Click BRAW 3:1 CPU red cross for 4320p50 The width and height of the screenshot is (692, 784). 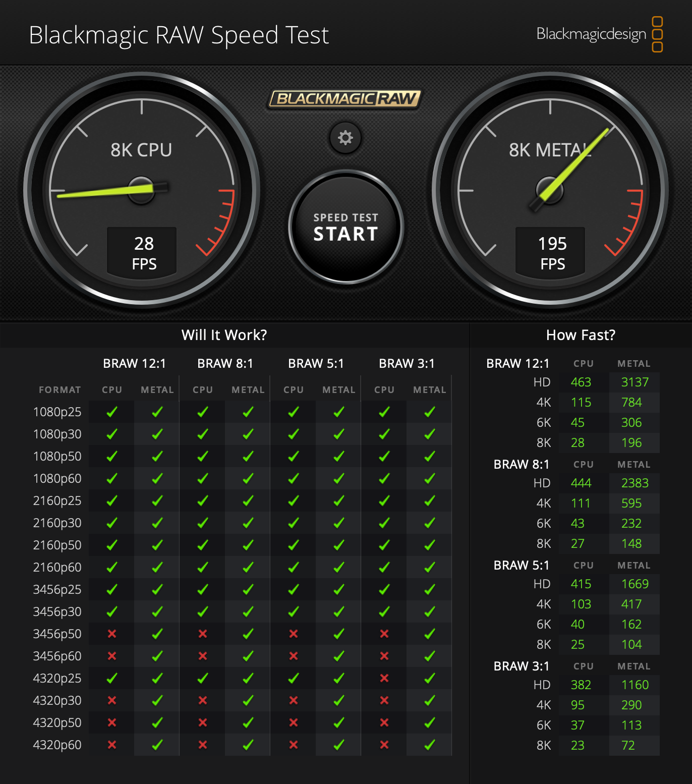[x=384, y=722]
